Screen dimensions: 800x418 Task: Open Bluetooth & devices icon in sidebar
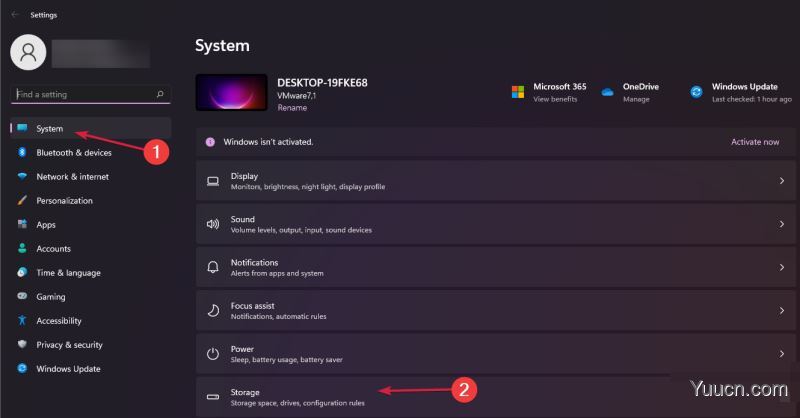click(22, 152)
